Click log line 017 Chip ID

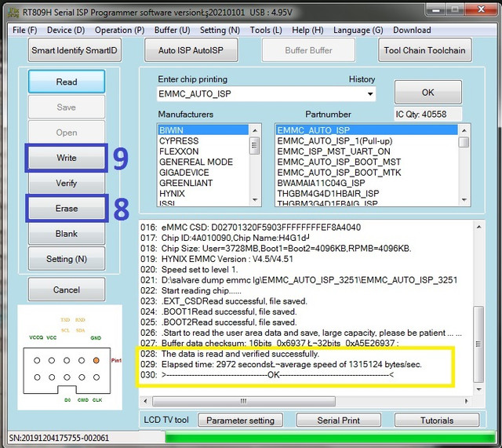tap(225, 238)
